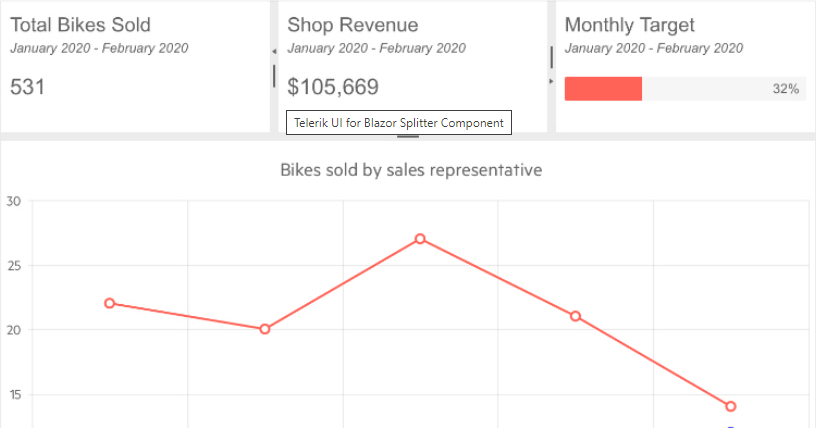Click the left splitter collapse arrow
The width and height of the screenshot is (816, 428).
point(274,51)
